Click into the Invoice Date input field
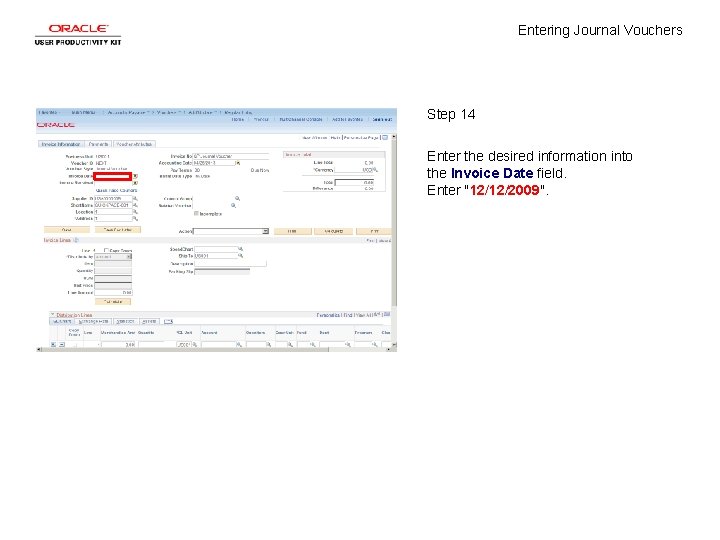Viewport: 720px width, 540px height. [113, 176]
